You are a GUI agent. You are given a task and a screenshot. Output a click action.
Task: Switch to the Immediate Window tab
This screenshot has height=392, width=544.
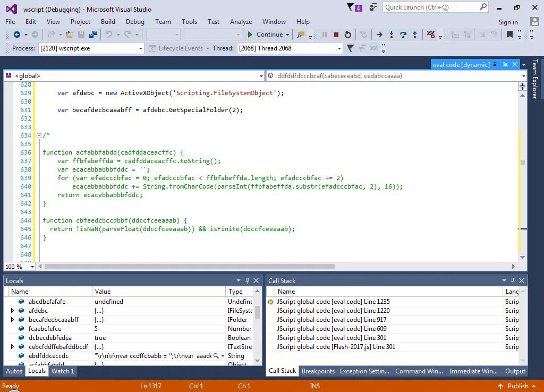(x=473, y=371)
